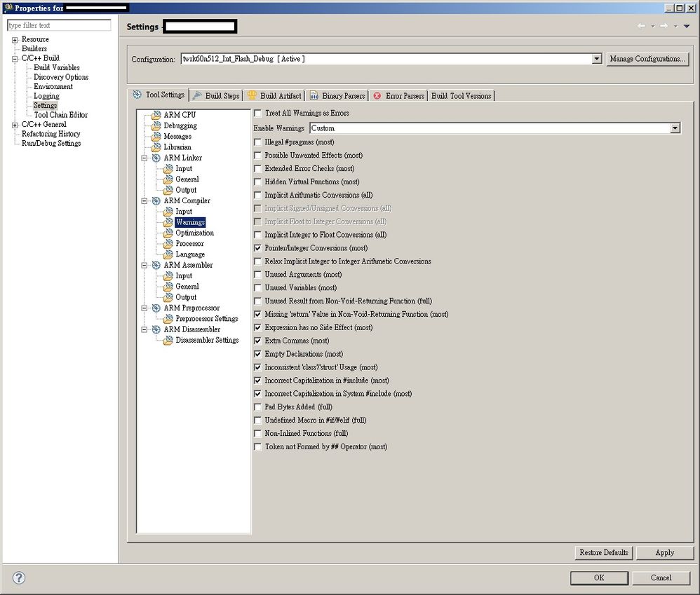Click the Error Parsers red icon
The image size is (700, 595).
point(377,95)
